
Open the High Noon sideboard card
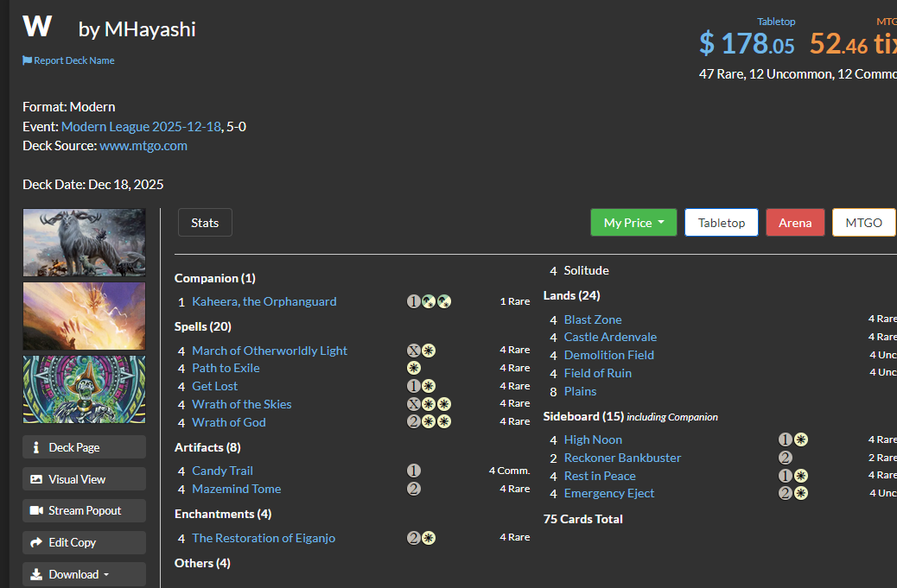click(593, 439)
